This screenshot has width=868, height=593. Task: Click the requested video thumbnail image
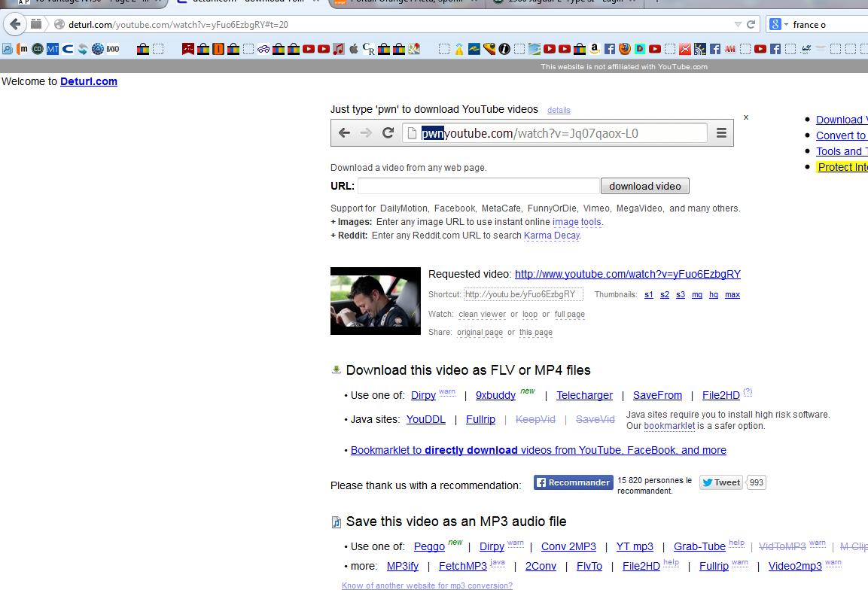376,301
